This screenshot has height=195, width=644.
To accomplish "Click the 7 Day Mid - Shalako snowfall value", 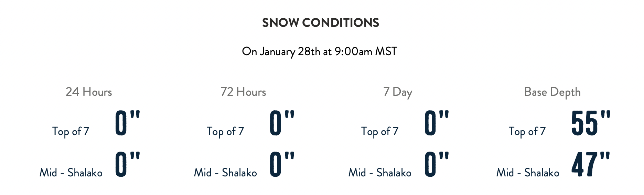I will pyautogui.click(x=437, y=164).
